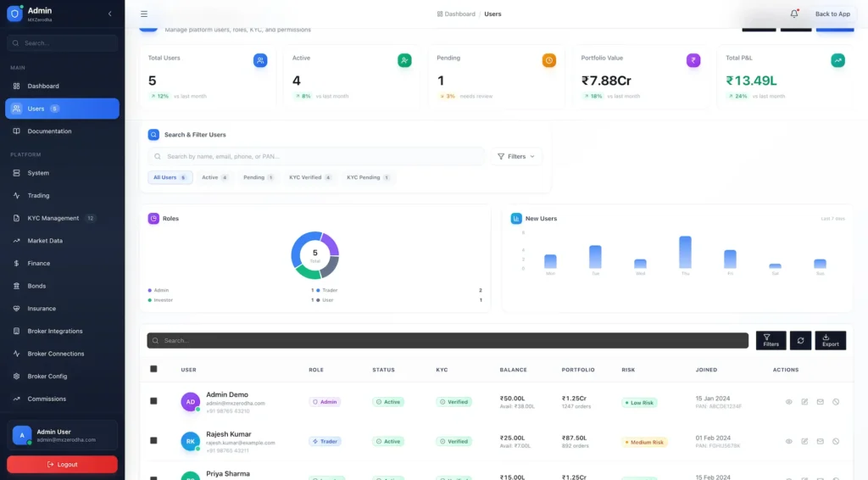Open Dashboard in the sidebar
The height and width of the screenshot is (480, 868).
(62, 86)
